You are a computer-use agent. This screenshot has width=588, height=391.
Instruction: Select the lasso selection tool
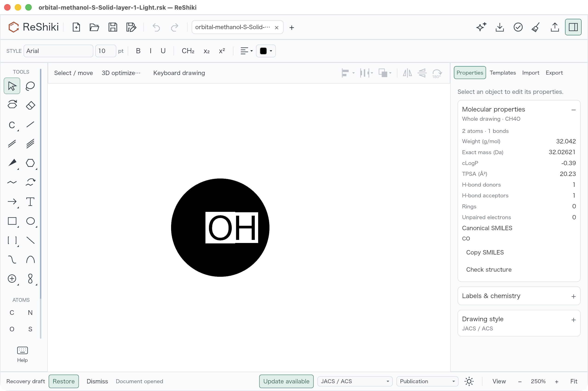tap(30, 86)
